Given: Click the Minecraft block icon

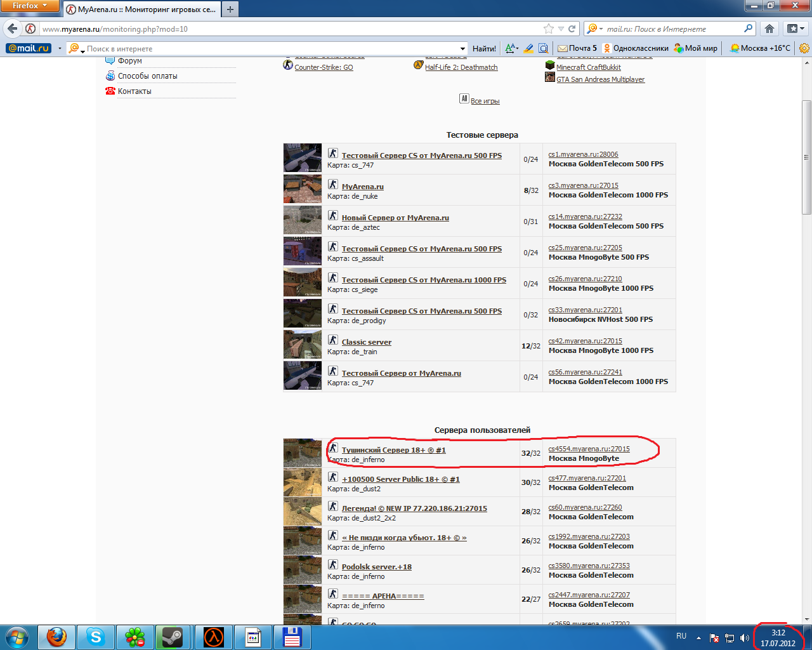Looking at the screenshot, I should 550,65.
